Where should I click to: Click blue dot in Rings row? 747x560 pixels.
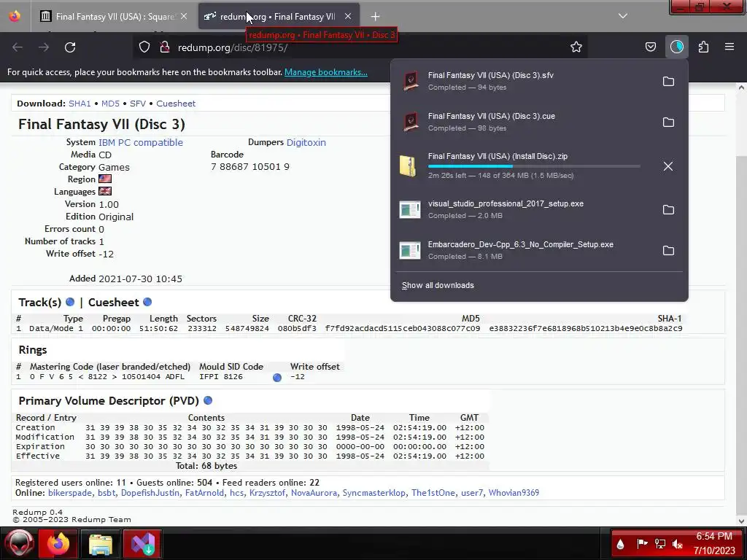[276, 378]
